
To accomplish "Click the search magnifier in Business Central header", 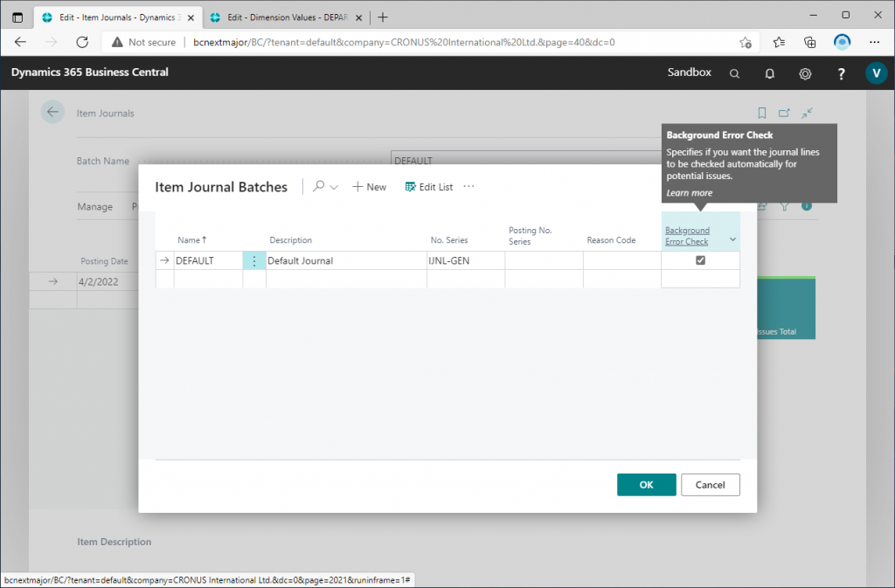I will [x=734, y=73].
